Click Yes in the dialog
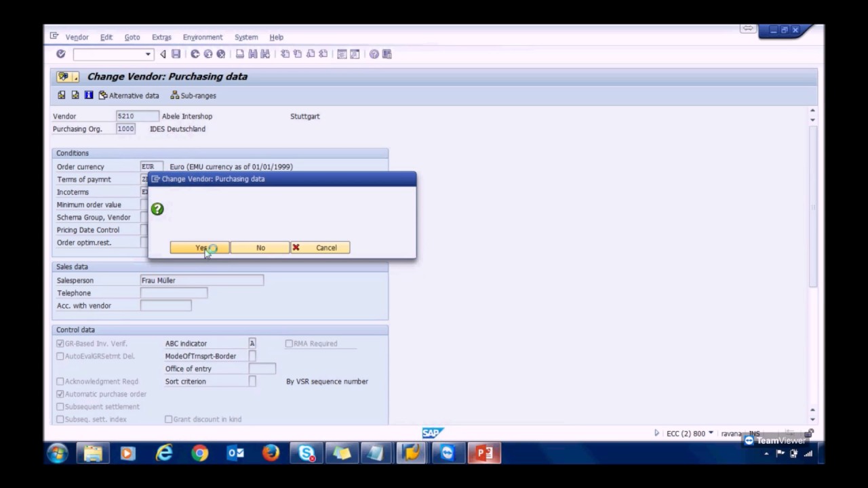 pos(199,248)
